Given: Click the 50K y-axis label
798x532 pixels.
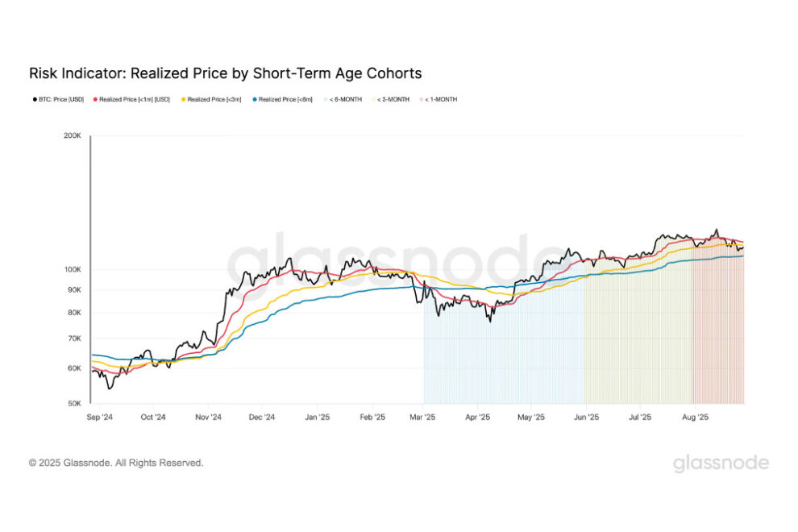Looking at the screenshot, I should pyautogui.click(x=74, y=403).
